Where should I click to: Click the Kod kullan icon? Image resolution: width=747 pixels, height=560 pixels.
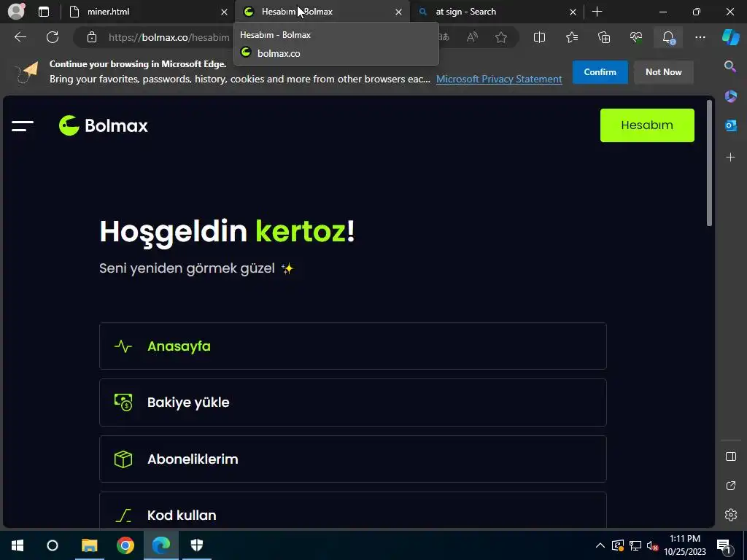123,516
